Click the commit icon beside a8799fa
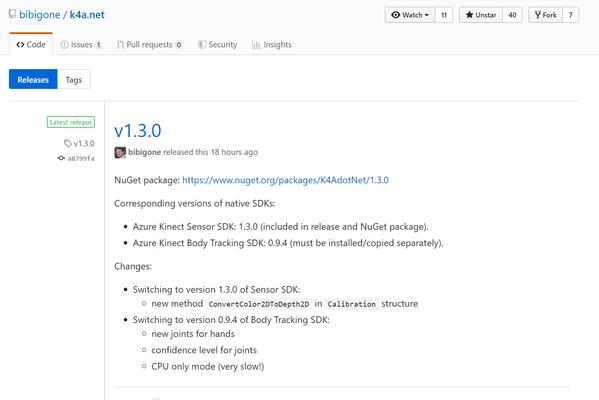 (x=61, y=158)
